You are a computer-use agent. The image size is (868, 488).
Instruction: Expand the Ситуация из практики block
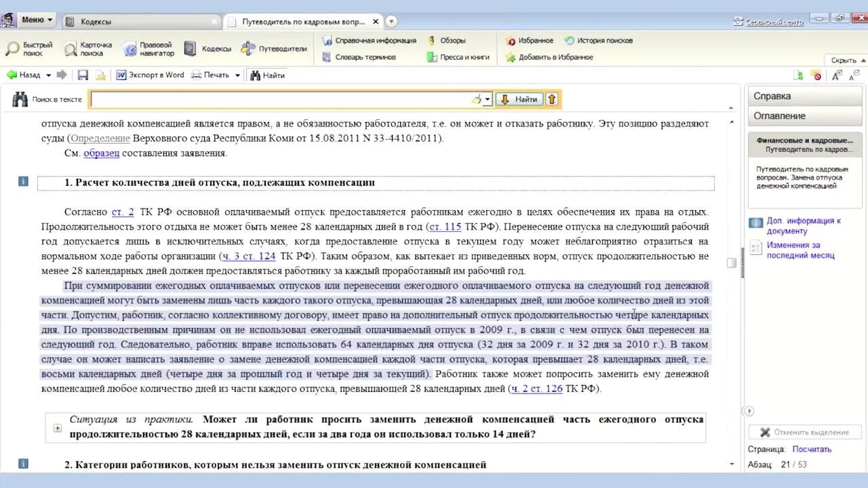[58, 428]
